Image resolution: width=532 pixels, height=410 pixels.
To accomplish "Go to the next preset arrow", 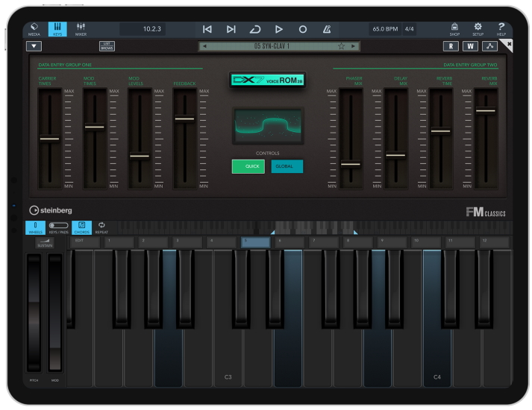I will point(354,46).
